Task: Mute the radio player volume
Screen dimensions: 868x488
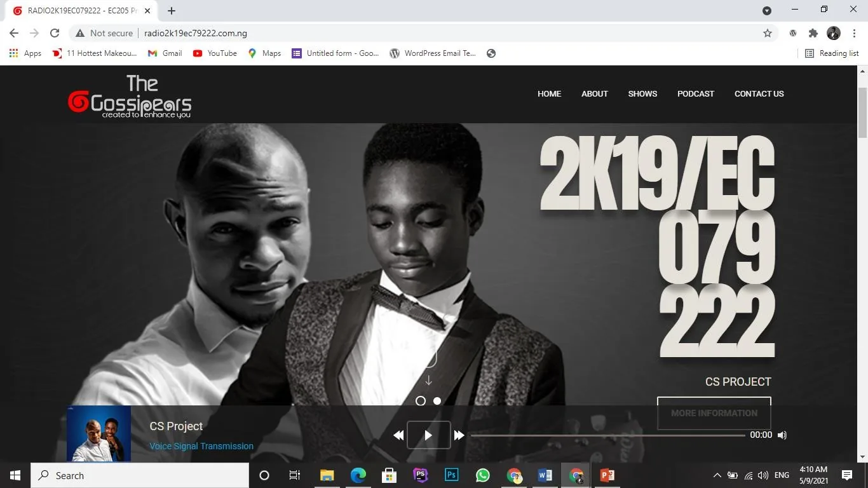Action: click(x=782, y=435)
